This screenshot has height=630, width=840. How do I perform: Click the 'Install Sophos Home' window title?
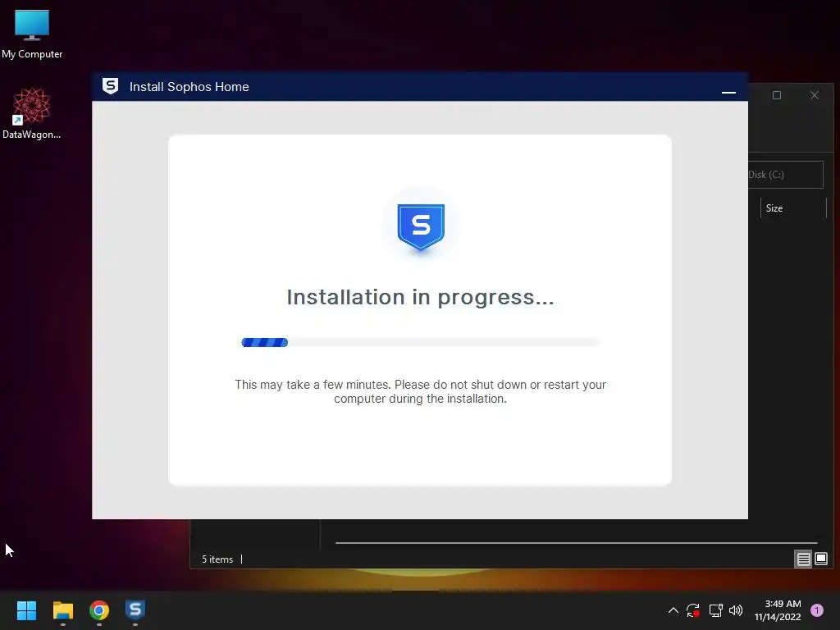coord(189,87)
